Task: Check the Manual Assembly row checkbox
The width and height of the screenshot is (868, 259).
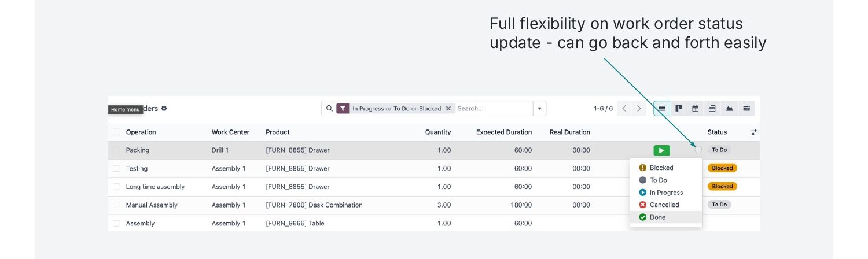Action: 116,205
